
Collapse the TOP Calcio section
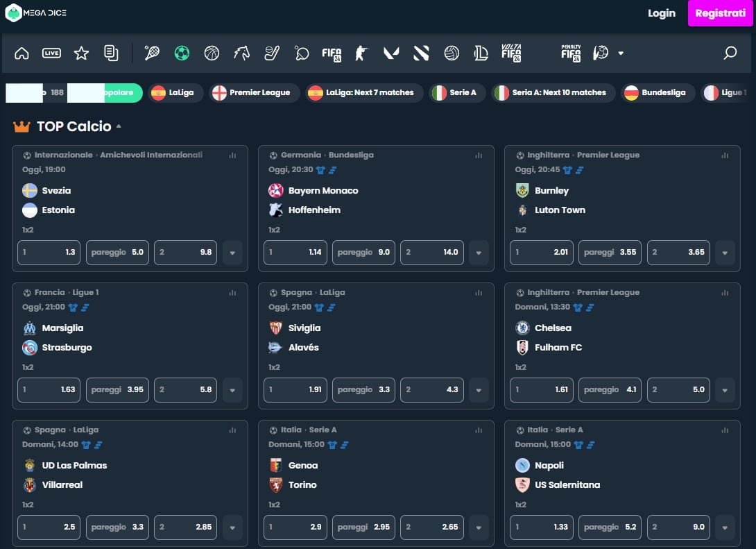coord(119,126)
